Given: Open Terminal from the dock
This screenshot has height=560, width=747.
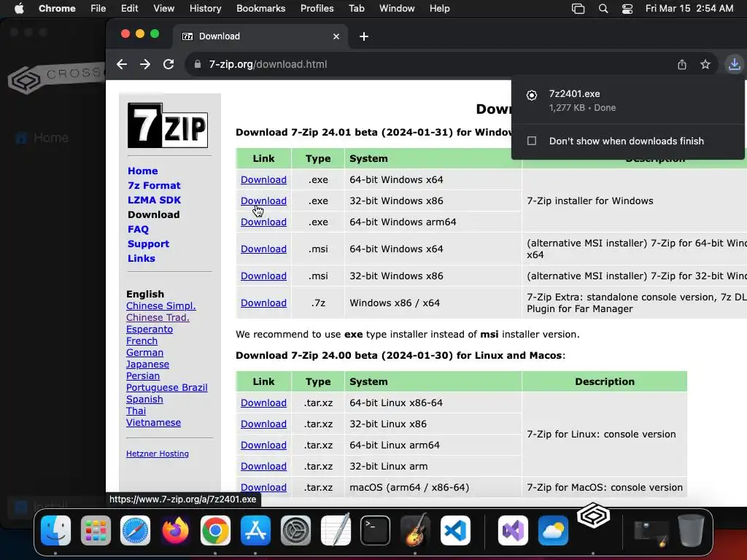Looking at the screenshot, I should click(376, 531).
